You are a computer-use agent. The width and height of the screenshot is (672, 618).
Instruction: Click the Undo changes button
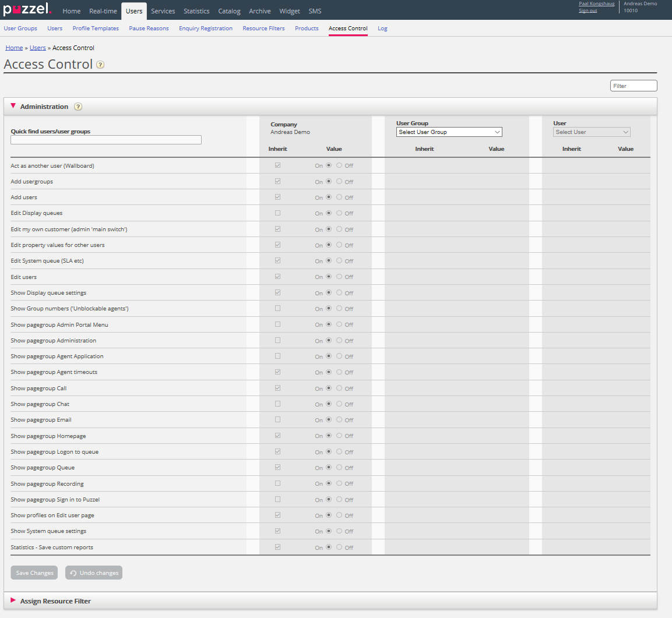(x=94, y=573)
